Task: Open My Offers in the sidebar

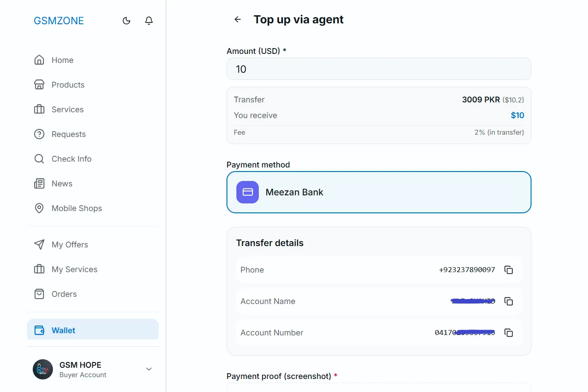Action: 70,245
